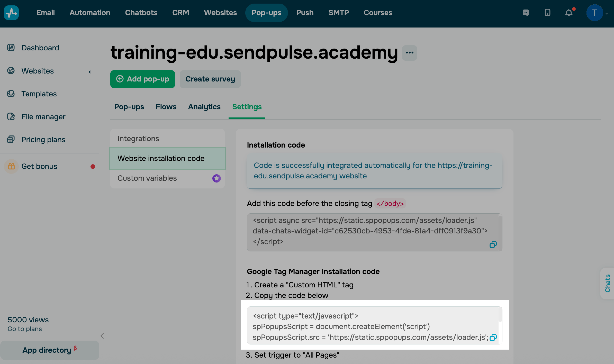Follow the Go to plans link
The image size is (614, 364).
tap(25, 329)
